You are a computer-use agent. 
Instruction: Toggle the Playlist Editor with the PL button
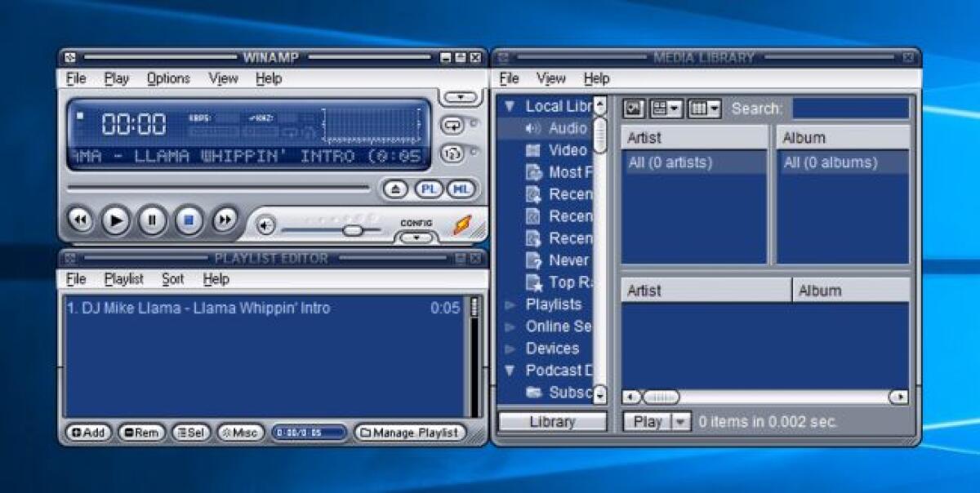click(x=427, y=189)
